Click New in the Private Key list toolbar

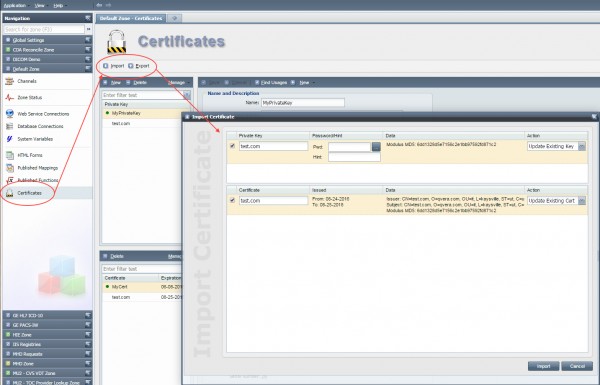tap(112, 82)
